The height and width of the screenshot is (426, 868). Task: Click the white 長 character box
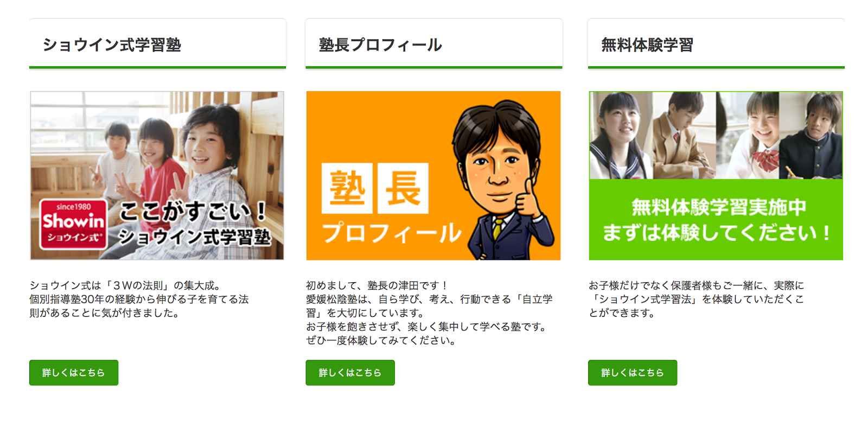(403, 188)
